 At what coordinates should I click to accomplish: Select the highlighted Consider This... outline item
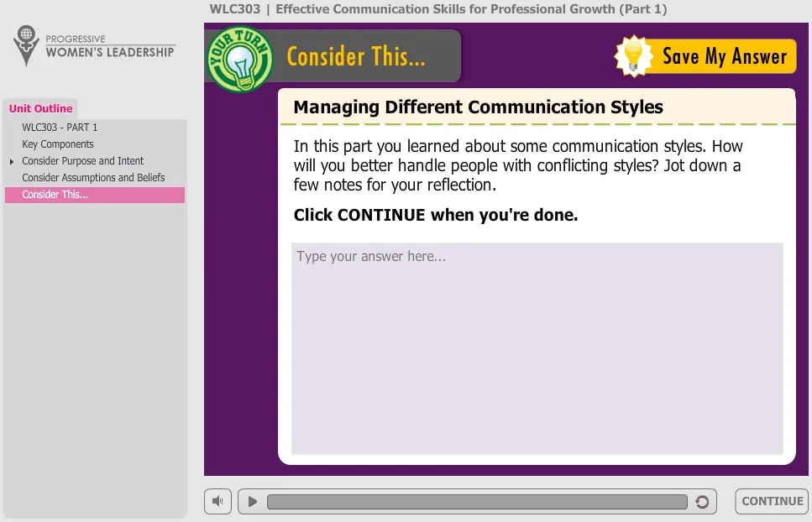pyautogui.click(x=95, y=195)
